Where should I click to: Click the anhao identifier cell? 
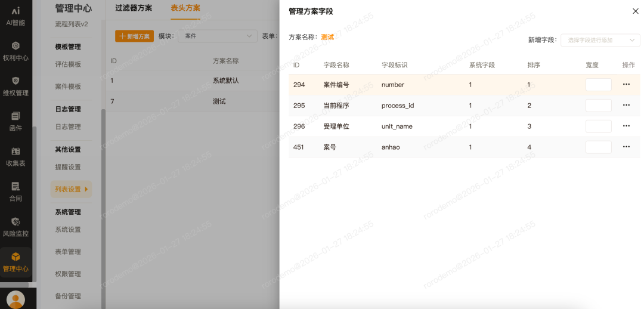(391, 147)
